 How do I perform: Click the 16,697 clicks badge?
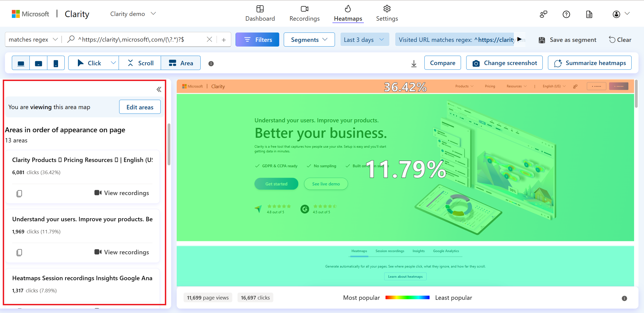pyautogui.click(x=255, y=298)
